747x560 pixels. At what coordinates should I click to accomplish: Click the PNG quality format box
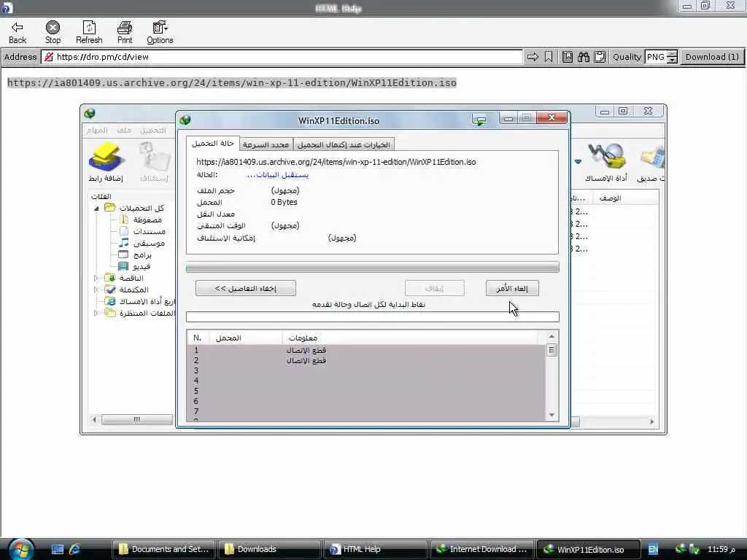click(656, 57)
